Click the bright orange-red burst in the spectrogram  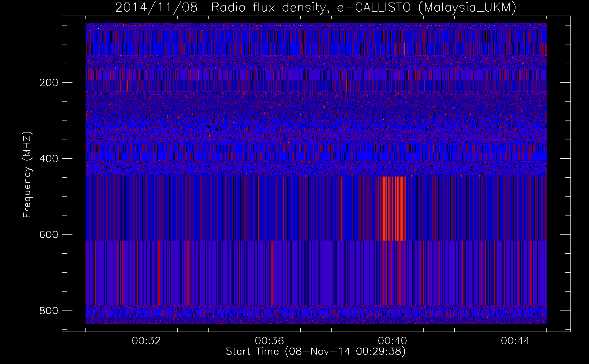pos(392,209)
